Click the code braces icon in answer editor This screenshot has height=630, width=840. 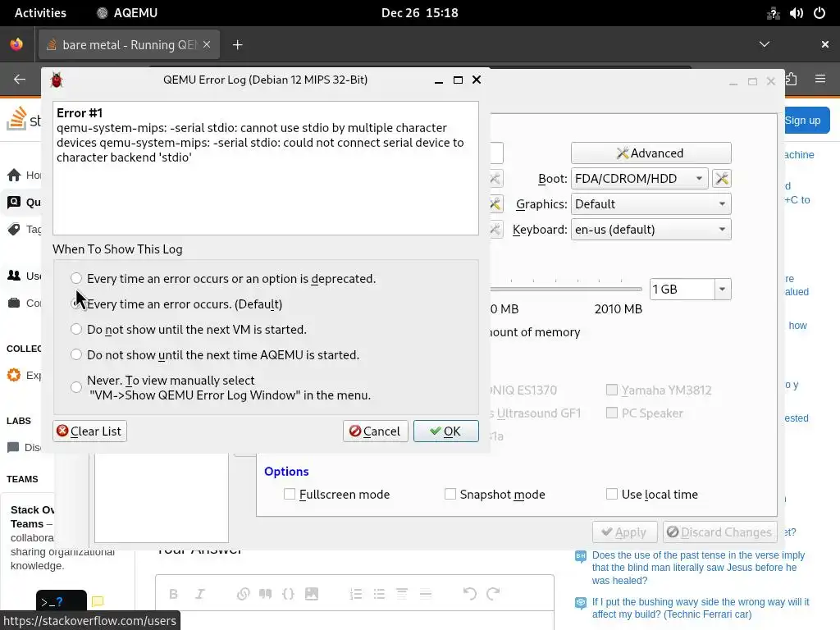[288, 594]
